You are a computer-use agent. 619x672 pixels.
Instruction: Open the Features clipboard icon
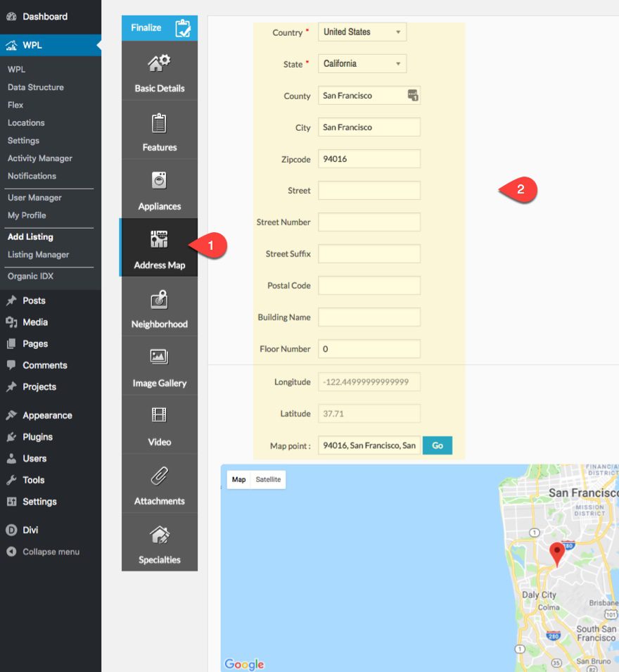click(x=159, y=121)
